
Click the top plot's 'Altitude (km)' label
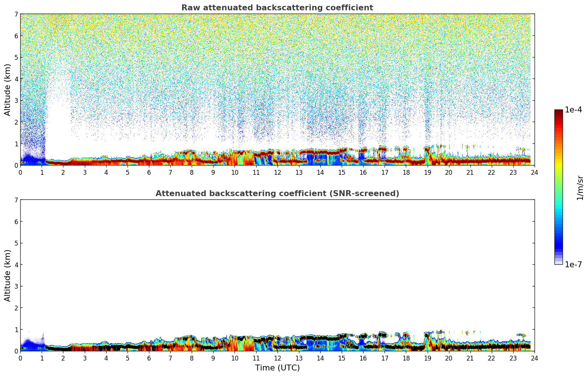pos(8,90)
